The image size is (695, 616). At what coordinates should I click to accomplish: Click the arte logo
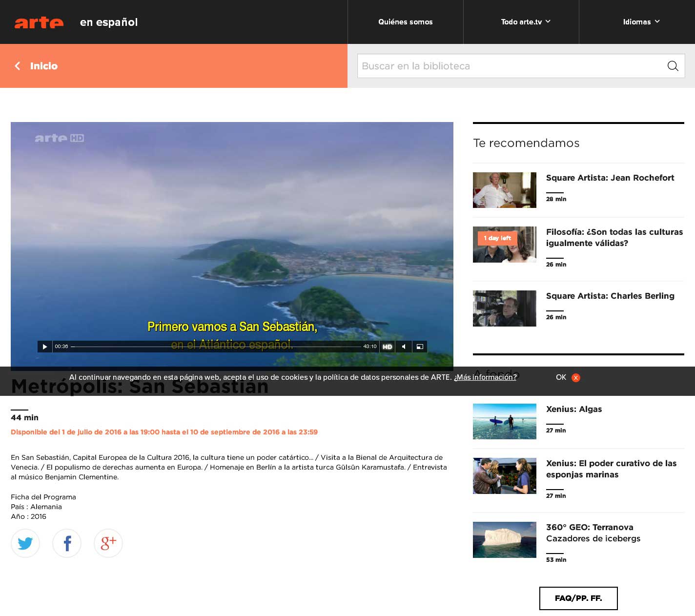[39, 22]
